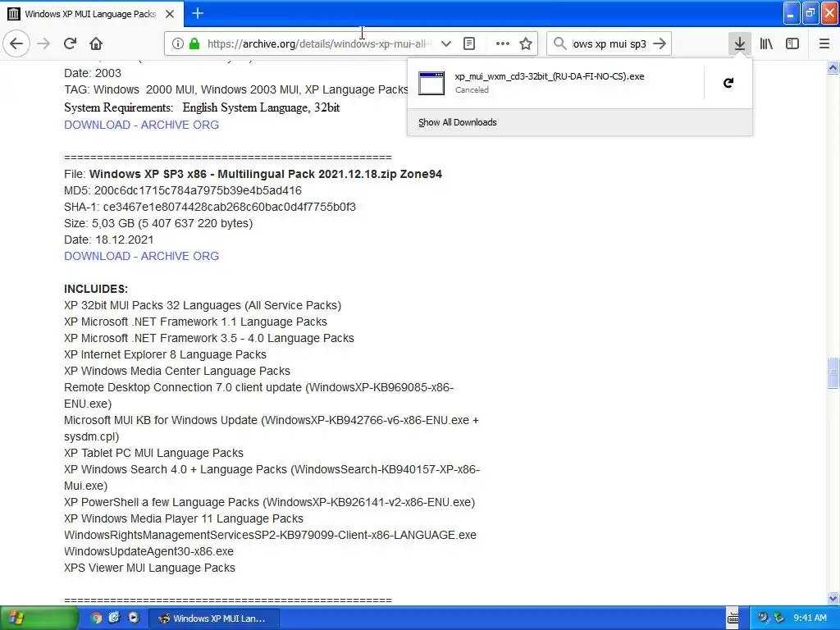Image resolution: width=840 pixels, height=630 pixels.
Task: Open the Firefox hamburger menu
Action: 824,43
